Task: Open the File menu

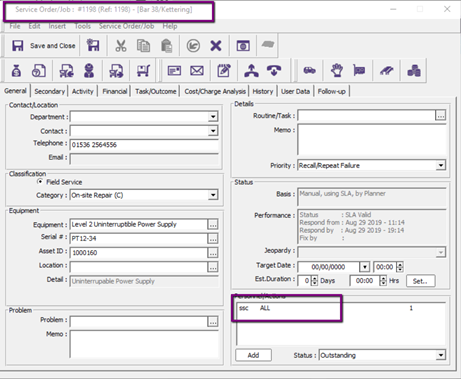Action: pyautogui.click(x=15, y=26)
